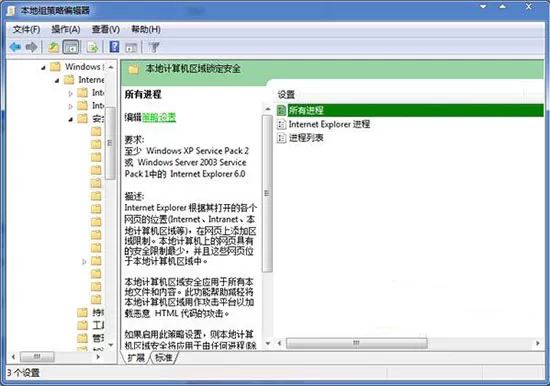Viewport: 550px width, 386px height.
Task: Click tree pane horizontal scroll left arrow
Action: (x=13, y=357)
